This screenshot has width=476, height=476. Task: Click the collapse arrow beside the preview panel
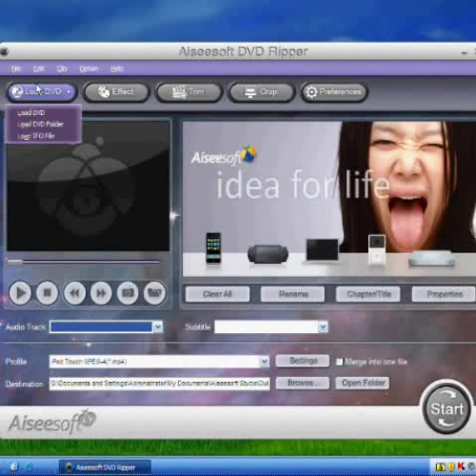(x=174, y=216)
